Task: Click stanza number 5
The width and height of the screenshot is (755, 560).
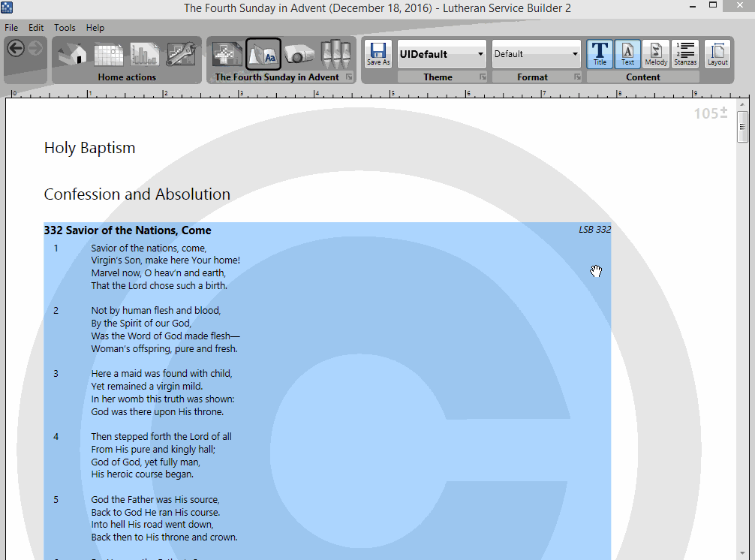Action: coord(56,500)
